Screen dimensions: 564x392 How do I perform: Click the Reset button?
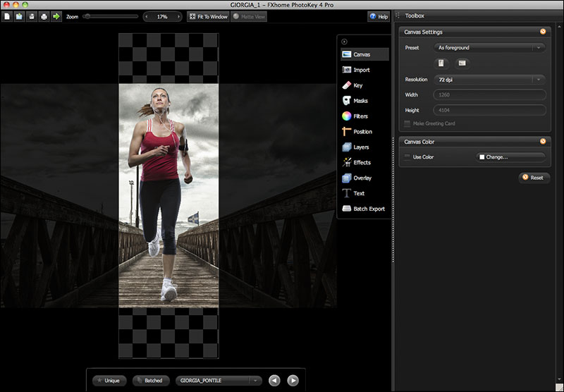[534, 178]
